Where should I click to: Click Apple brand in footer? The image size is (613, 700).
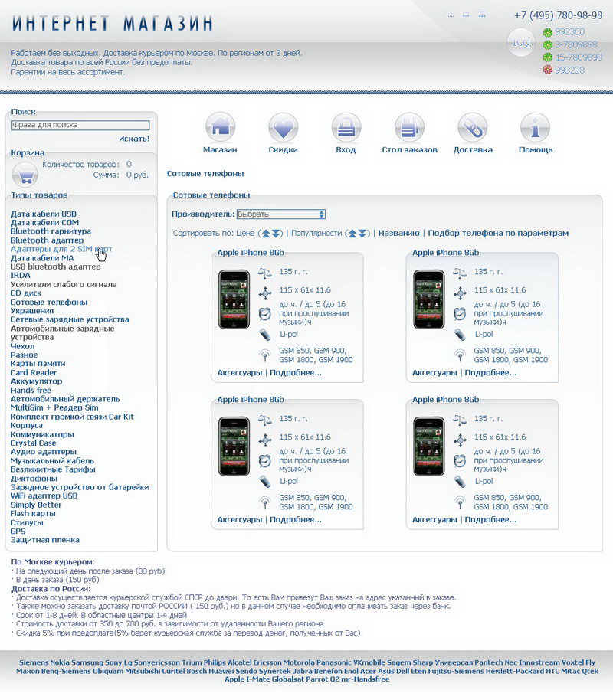[x=234, y=679]
